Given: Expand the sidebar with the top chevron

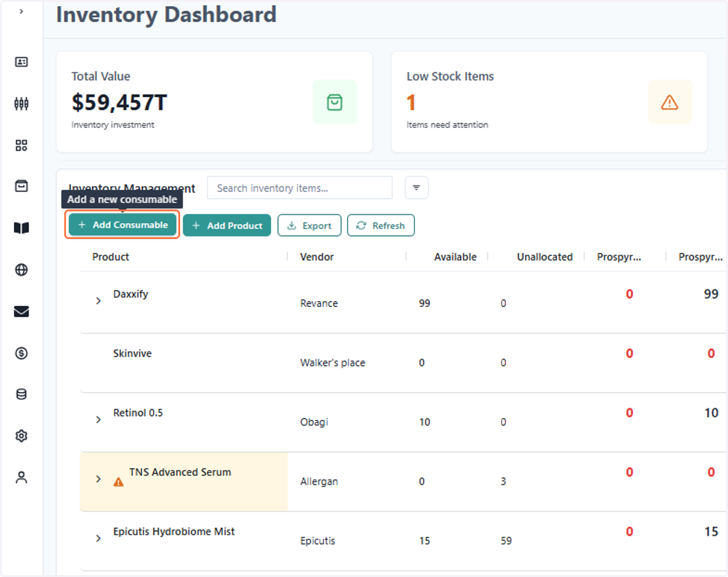Looking at the screenshot, I should click(x=21, y=12).
